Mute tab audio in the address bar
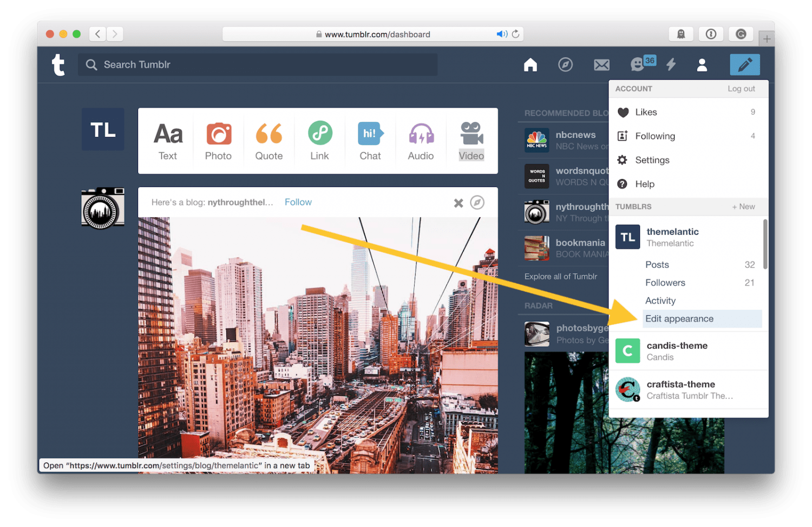Image resolution: width=812 pixels, height=527 pixels. 501,34
